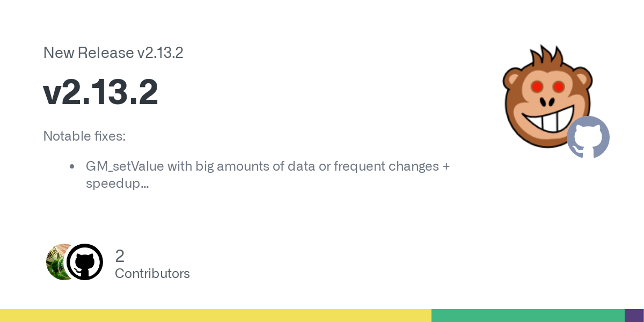Viewport: 644px width, 322px height.
Task: Click the purple language bar segment
Action: tap(633, 316)
